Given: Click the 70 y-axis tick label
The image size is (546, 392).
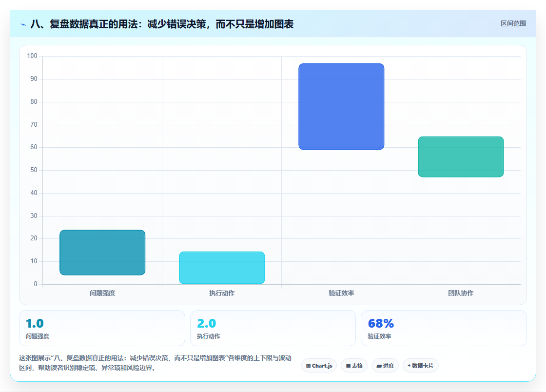Looking at the screenshot, I should [34, 124].
